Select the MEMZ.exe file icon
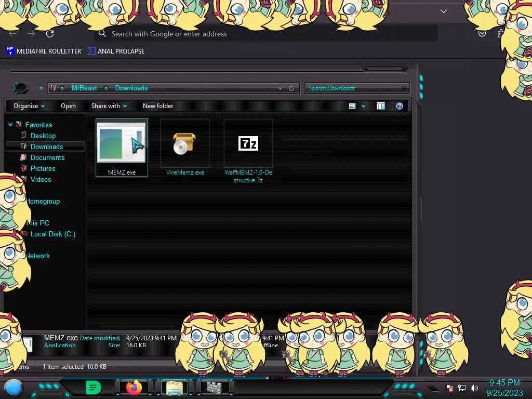The height and width of the screenshot is (399, 532). 122,147
